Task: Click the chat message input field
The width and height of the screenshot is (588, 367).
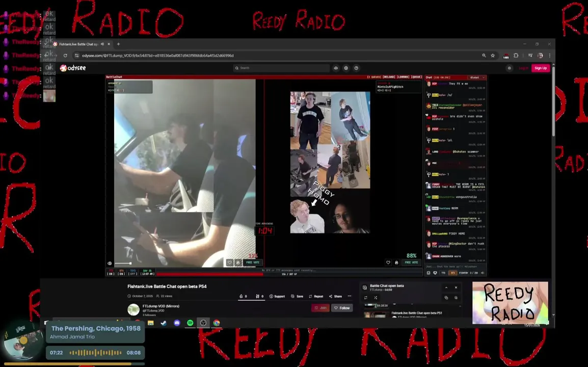Action: 455,267
